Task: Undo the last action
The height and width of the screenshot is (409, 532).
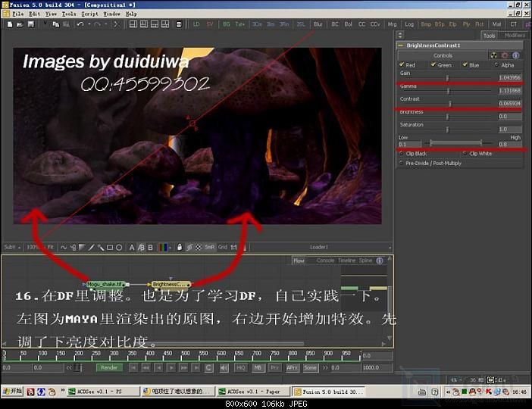Action: tap(80, 24)
